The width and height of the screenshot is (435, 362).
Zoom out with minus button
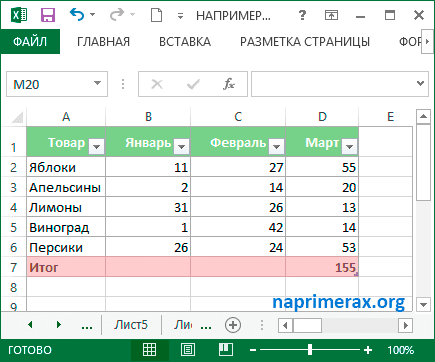pos(253,350)
